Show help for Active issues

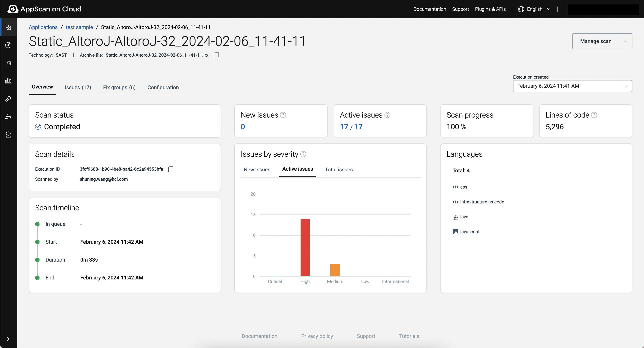[387, 115]
